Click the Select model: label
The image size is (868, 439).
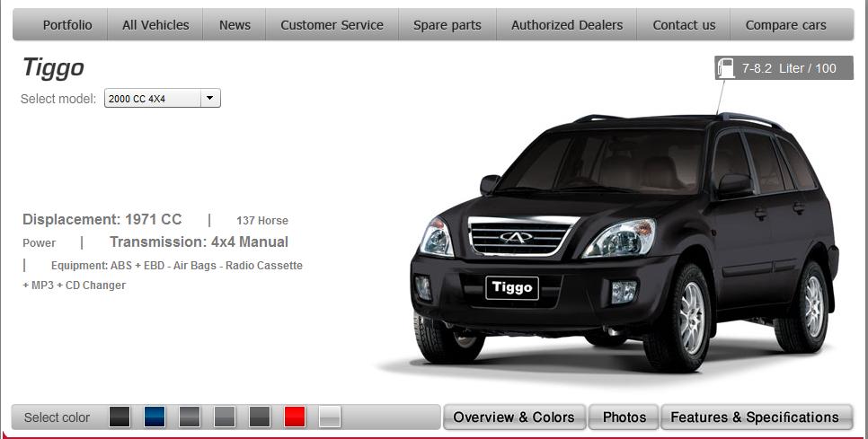click(58, 99)
